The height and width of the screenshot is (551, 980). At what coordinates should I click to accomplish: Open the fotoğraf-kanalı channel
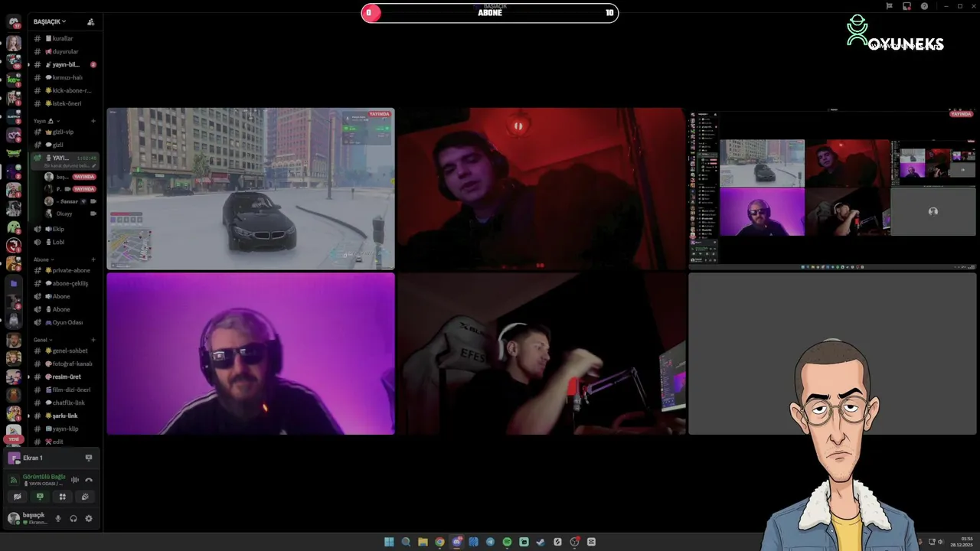(x=64, y=364)
